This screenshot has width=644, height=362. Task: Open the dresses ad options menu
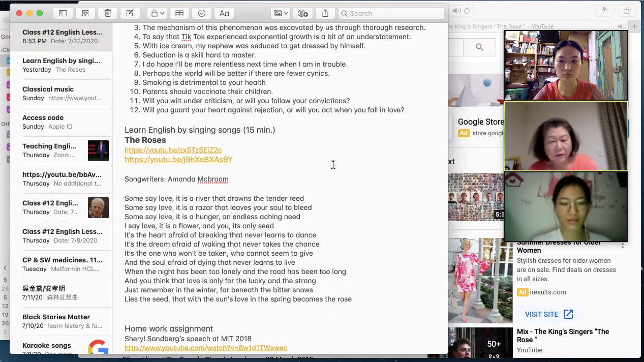coord(622,245)
